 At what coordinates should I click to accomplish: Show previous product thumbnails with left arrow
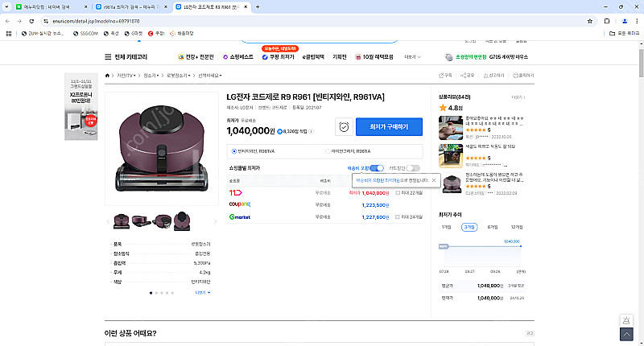point(108,221)
